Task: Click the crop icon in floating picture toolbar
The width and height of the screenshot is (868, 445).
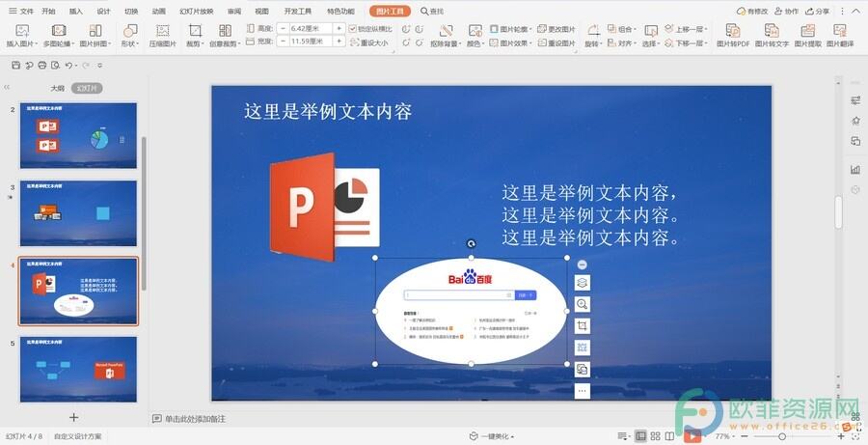Action: [582, 326]
